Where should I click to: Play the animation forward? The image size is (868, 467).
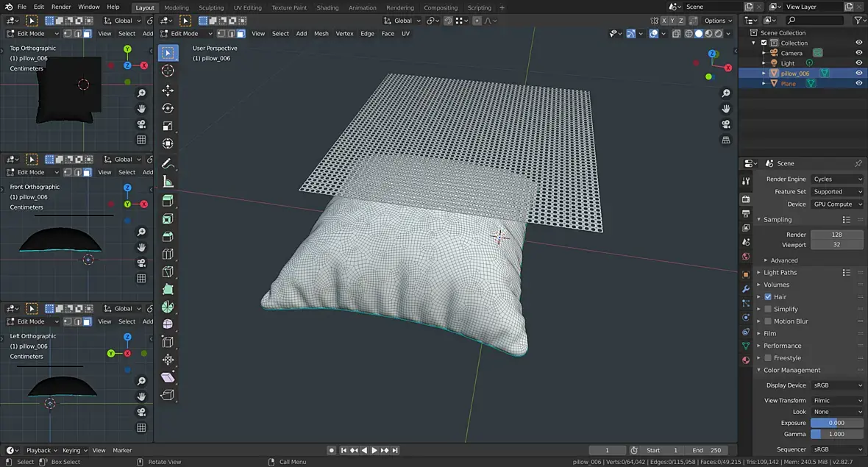(x=374, y=450)
